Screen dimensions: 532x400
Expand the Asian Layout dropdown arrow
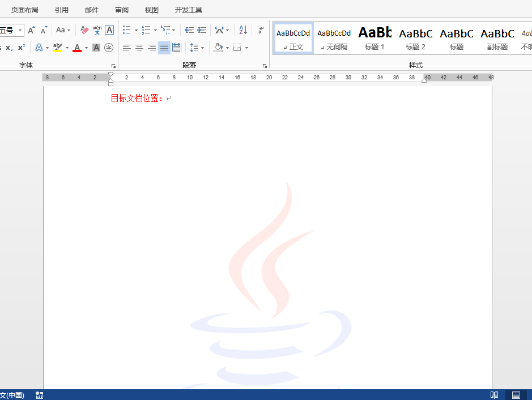point(227,31)
